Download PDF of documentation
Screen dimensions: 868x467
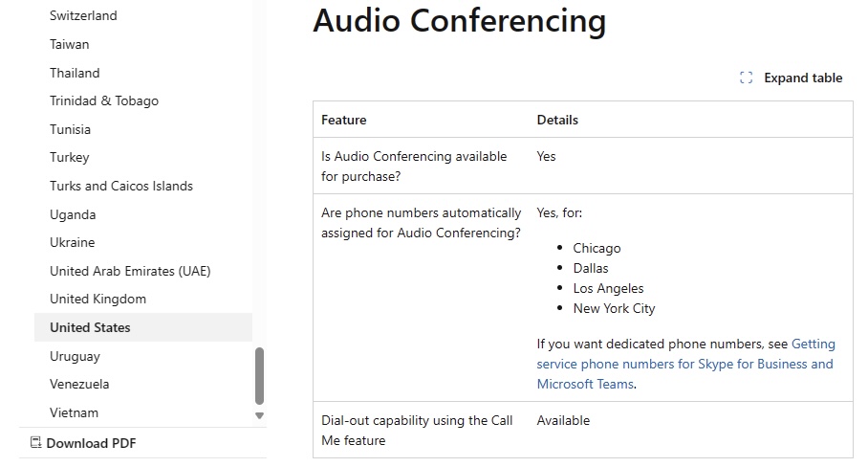click(83, 443)
